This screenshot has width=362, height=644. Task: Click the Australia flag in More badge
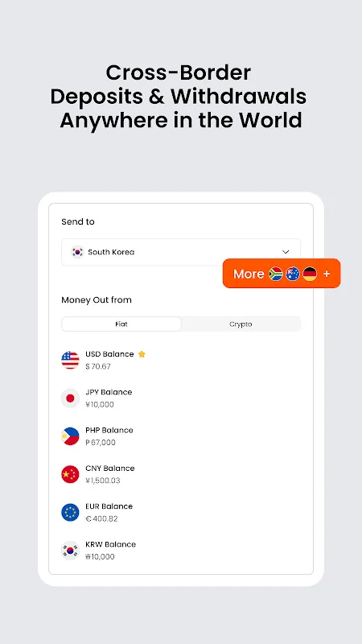coord(293,274)
